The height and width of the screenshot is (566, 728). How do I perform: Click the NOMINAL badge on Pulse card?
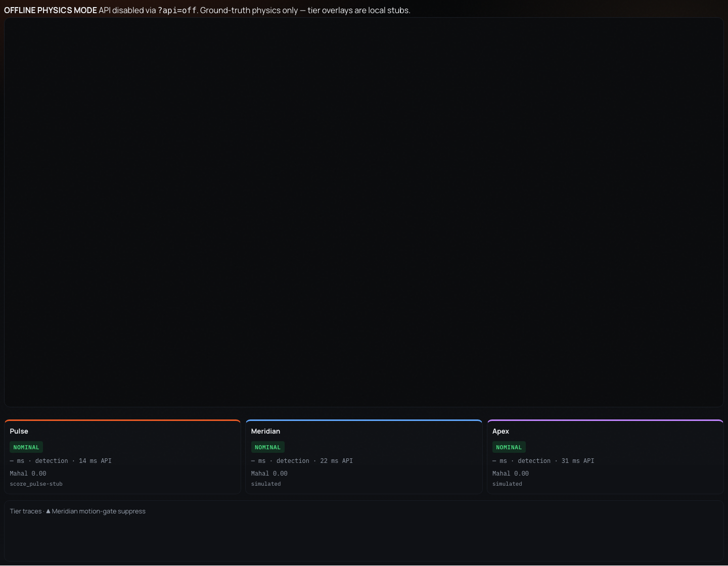pos(26,447)
